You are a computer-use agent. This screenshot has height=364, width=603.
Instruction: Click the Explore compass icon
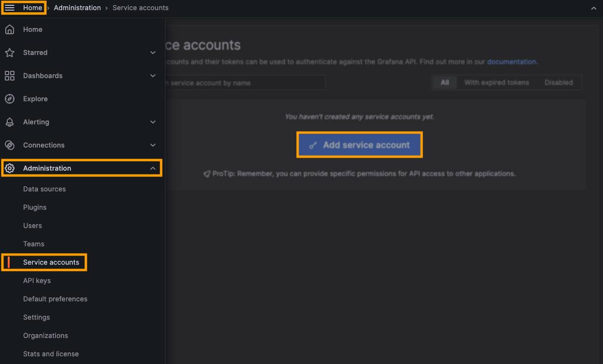pos(10,99)
